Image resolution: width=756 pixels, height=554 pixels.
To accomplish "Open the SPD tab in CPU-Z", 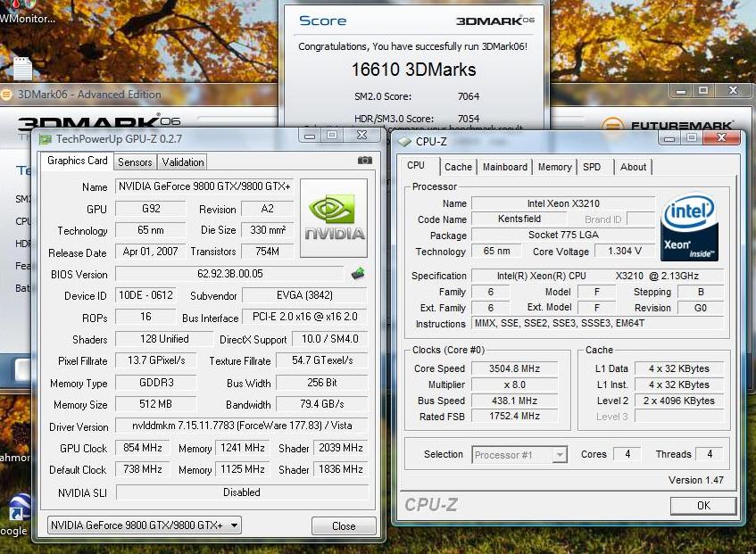I will [x=592, y=167].
